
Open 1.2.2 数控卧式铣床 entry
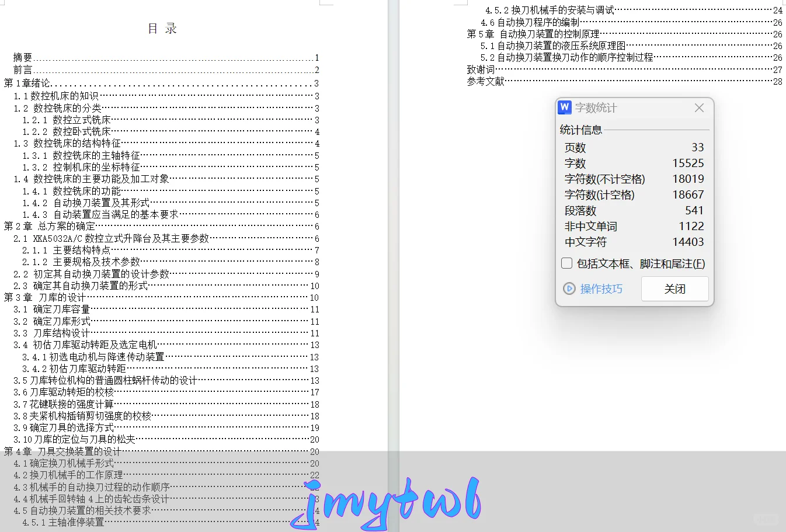tap(171, 131)
